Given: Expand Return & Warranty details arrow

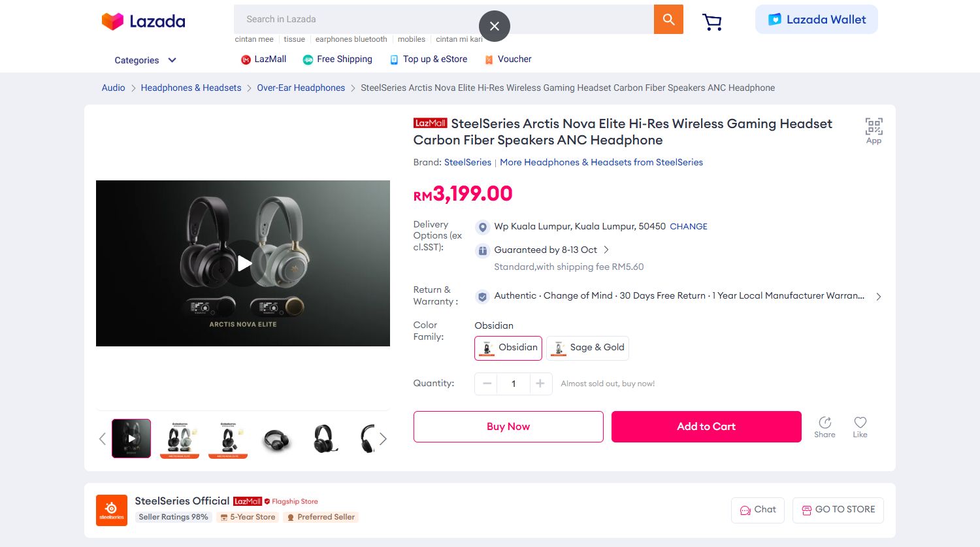Looking at the screenshot, I should click(x=879, y=297).
